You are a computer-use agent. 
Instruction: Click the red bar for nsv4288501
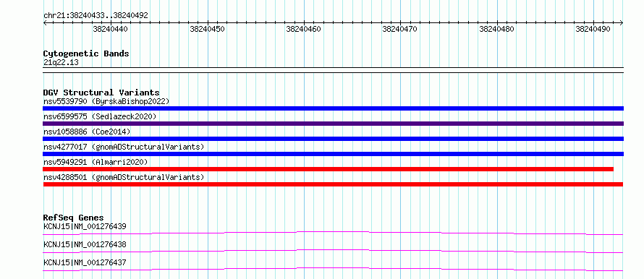333,184
